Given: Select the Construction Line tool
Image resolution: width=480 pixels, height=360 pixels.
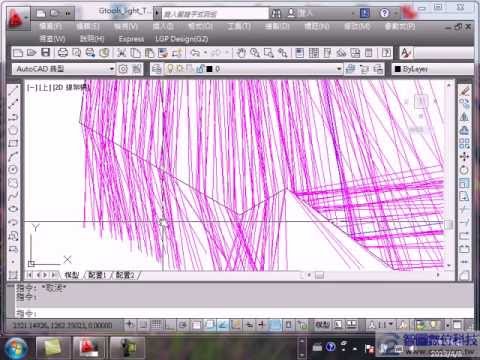Looking at the screenshot, I should point(13,104).
